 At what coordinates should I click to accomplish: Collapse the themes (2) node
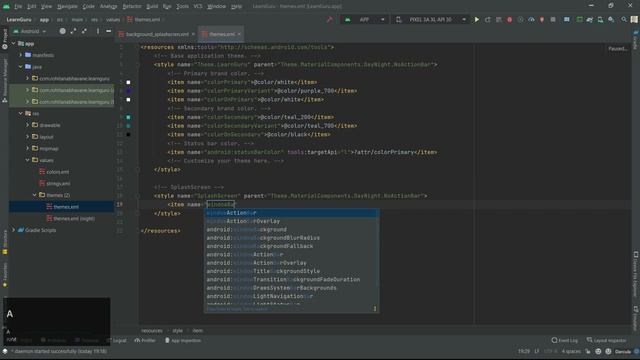tap(35, 195)
